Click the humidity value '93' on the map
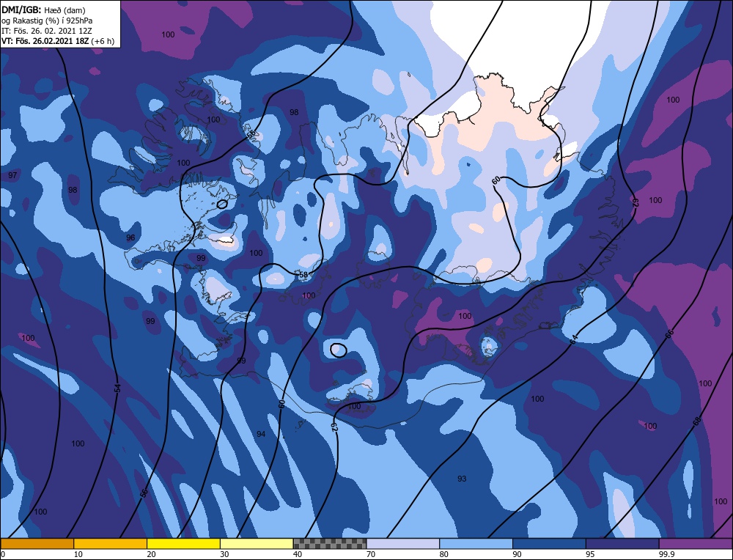733x560 pixels. [x=462, y=479]
